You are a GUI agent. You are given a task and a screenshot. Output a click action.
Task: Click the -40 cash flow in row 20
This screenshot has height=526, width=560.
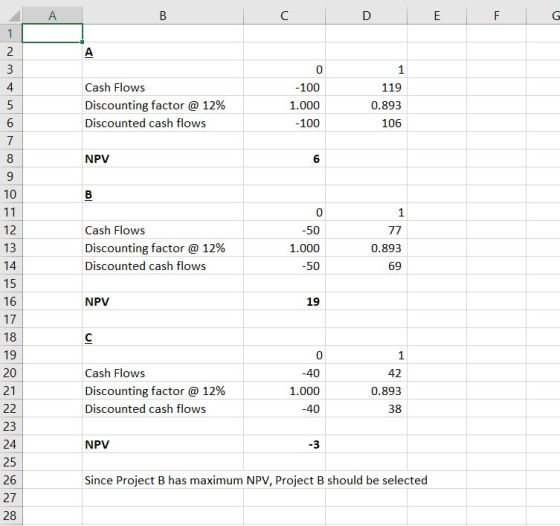(x=284, y=373)
